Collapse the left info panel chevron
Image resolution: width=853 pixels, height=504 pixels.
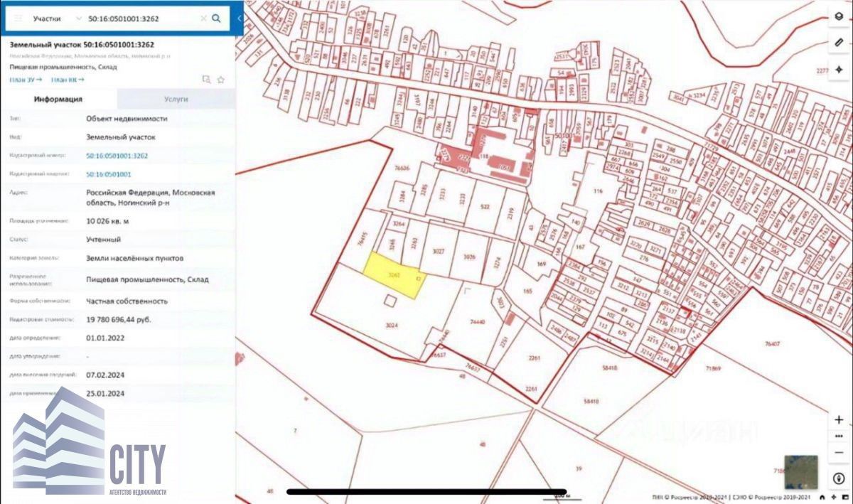(x=240, y=18)
